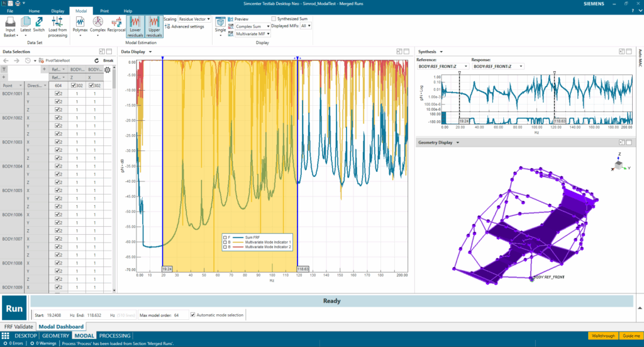Select the Complex estimation icon
The image size is (644, 347).
[x=97, y=25]
